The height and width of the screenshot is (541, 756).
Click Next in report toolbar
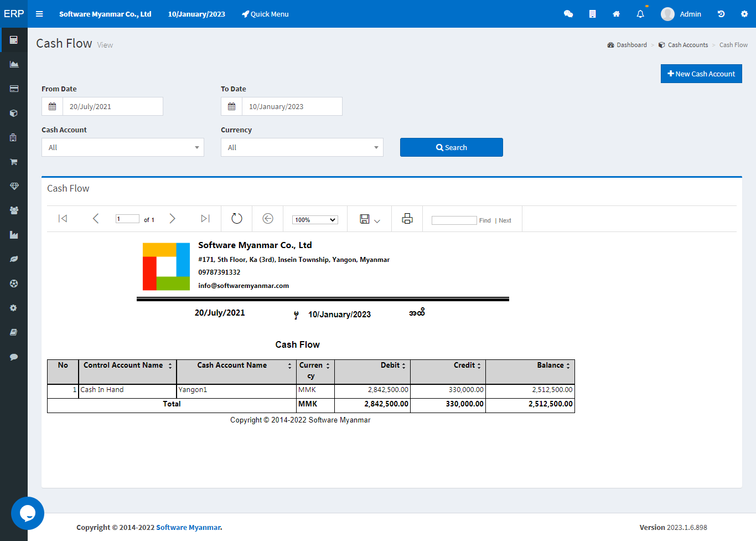[505, 220]
